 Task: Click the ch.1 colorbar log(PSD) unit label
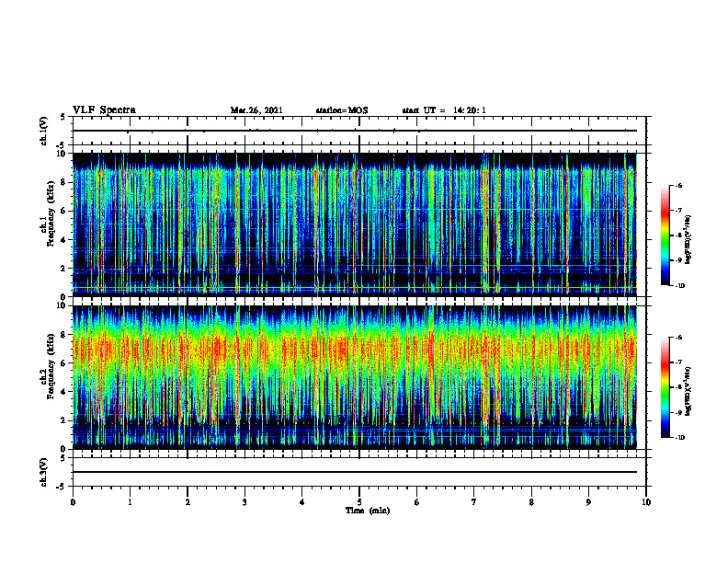pos(688,240)
